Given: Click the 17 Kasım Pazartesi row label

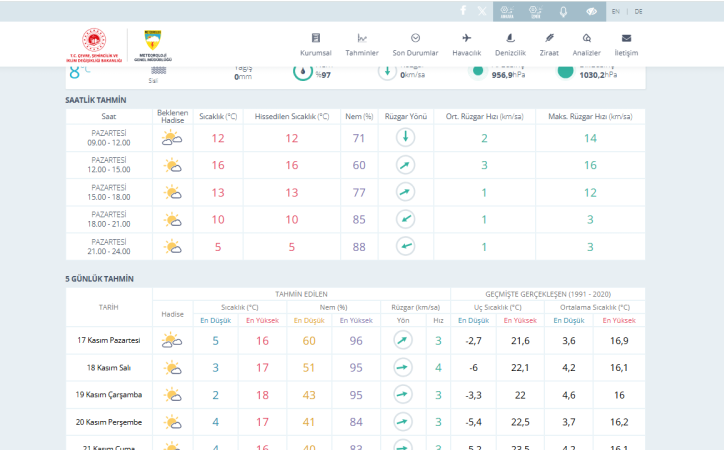Looking at the screenshot, I should tap(109, 341).
